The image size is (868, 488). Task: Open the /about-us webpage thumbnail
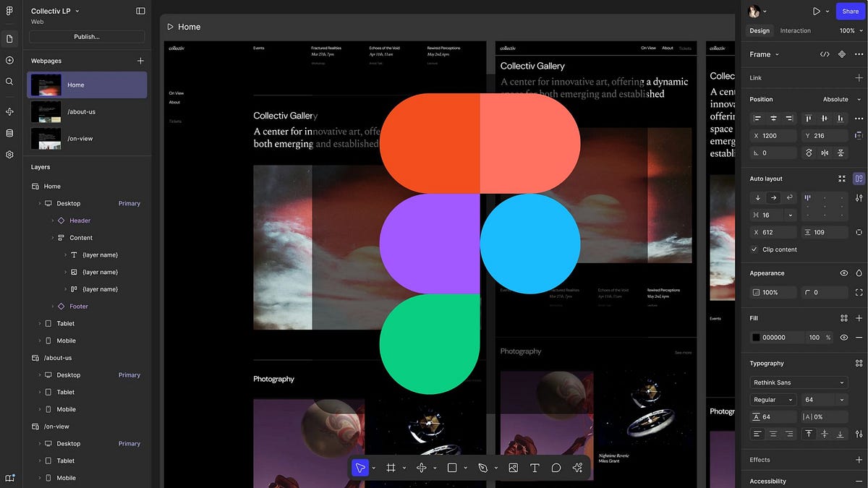[46, 112]
